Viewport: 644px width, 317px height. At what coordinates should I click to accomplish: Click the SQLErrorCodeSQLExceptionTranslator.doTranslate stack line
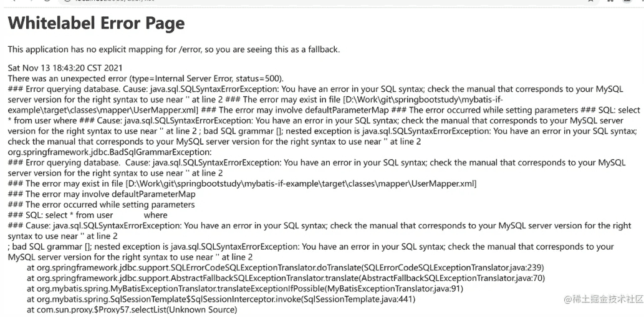pos(286,268)
